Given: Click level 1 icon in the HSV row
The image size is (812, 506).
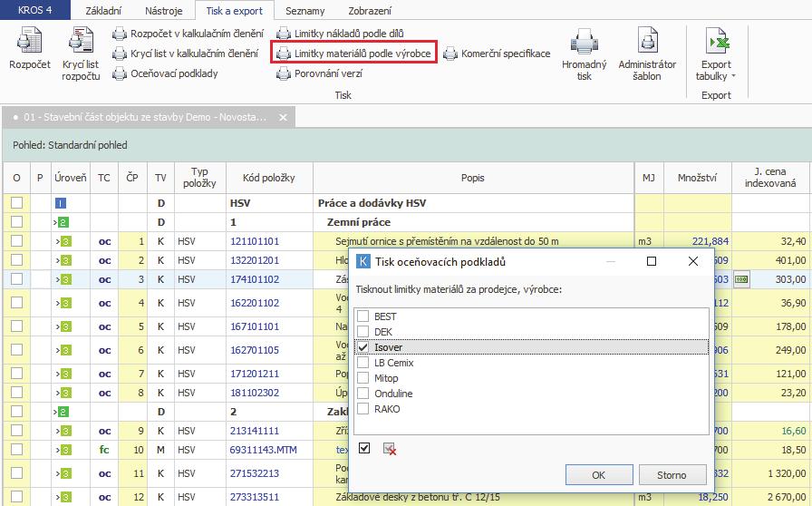Looking at the screenshot, I should 61,203.
